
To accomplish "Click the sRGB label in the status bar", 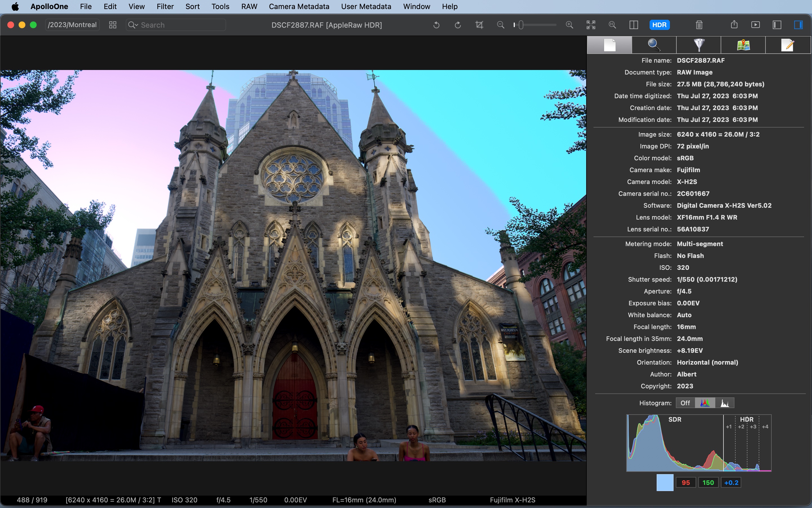I will pyautogui.click(x=437, y=500).
